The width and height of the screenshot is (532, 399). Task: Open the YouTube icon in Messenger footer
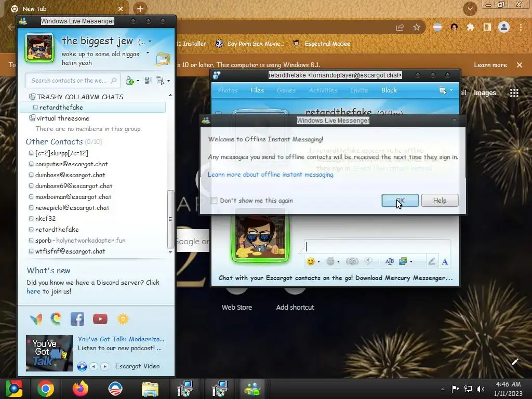(x=100, y=319)
